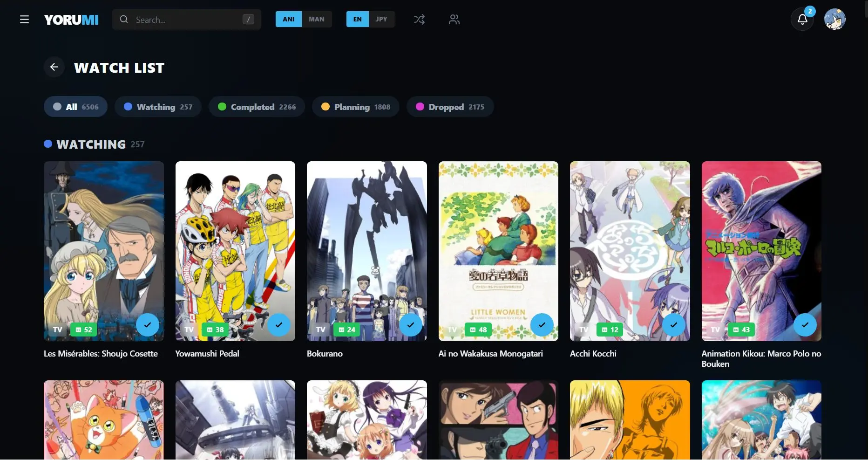Open Les Misérables: Shoujo Cosette poster

point(104,251)
